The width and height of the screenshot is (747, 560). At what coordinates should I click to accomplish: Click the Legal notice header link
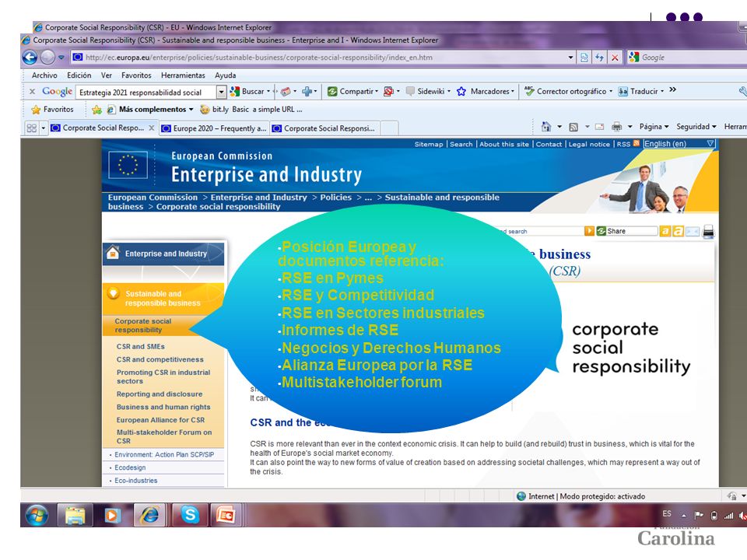tap(589, 145)
